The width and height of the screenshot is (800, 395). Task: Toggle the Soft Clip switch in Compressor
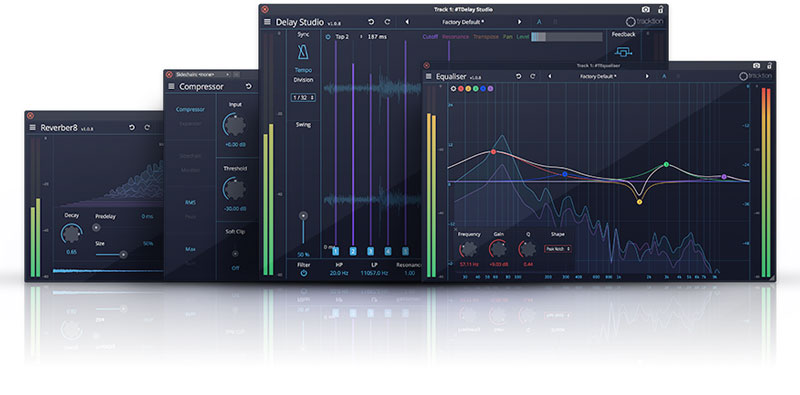pos(235,254)
